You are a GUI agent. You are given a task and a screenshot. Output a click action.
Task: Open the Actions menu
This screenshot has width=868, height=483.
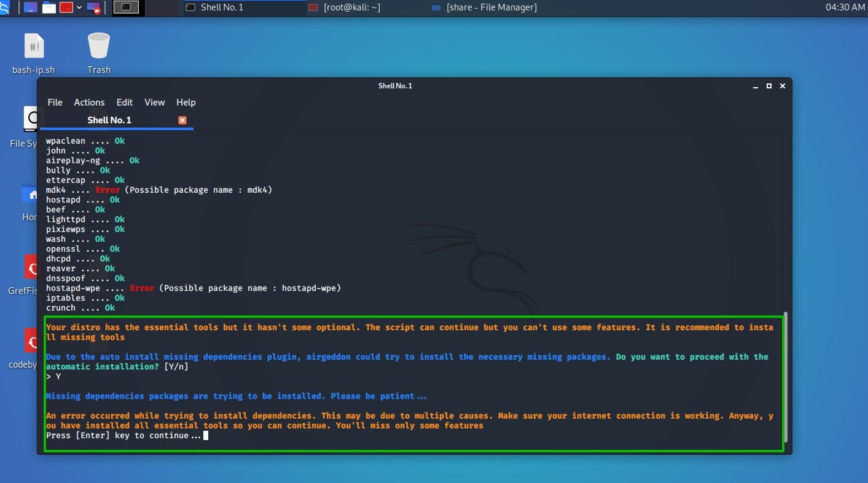tap(89, 102)
